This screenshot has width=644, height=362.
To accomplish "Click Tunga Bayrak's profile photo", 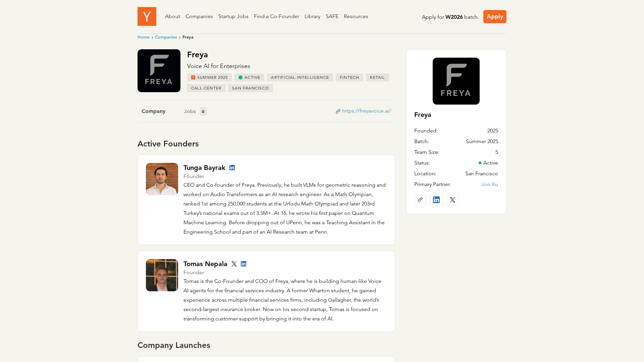I will (x=162, y=179).
